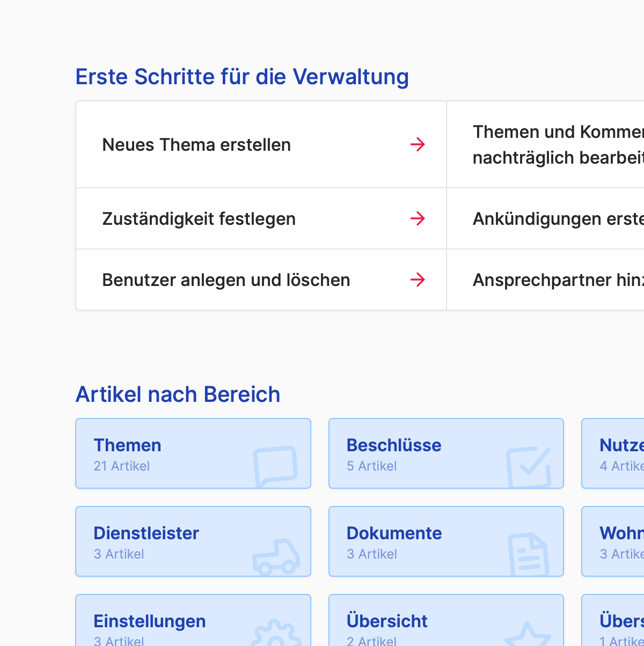Open Themen und Kommentare nachträglich bearbeiten article
Viewport: 644px width, 646px height.
pos(558,145)
